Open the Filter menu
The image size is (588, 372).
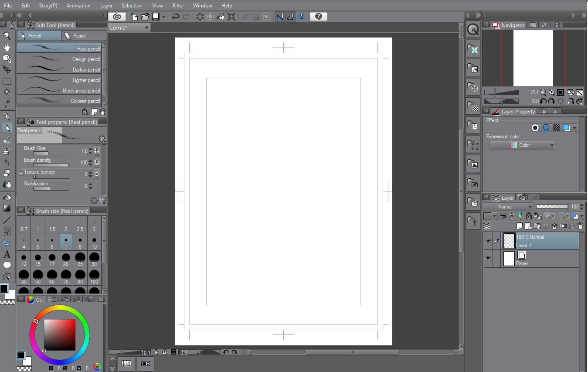coord(178,5)
